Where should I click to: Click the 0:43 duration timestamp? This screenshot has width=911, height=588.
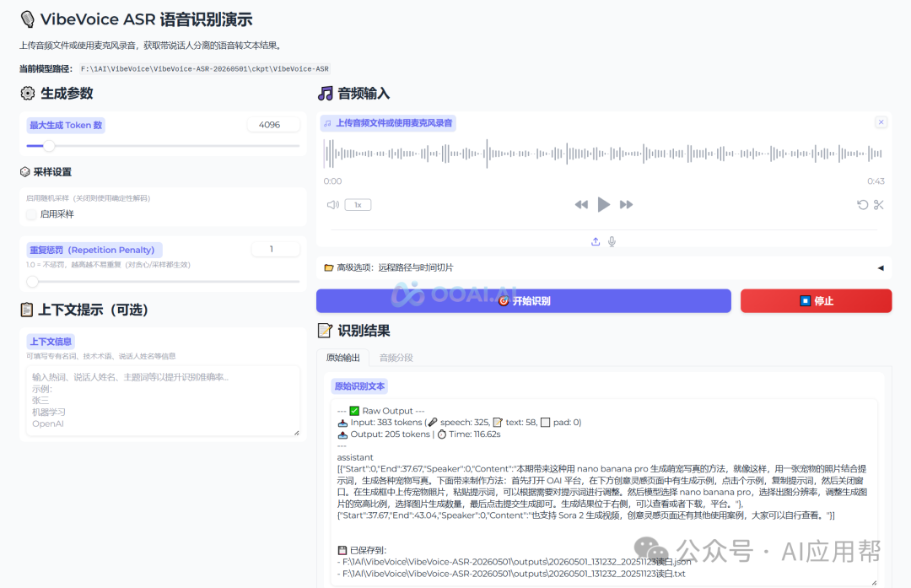click(x=876, y=181)
